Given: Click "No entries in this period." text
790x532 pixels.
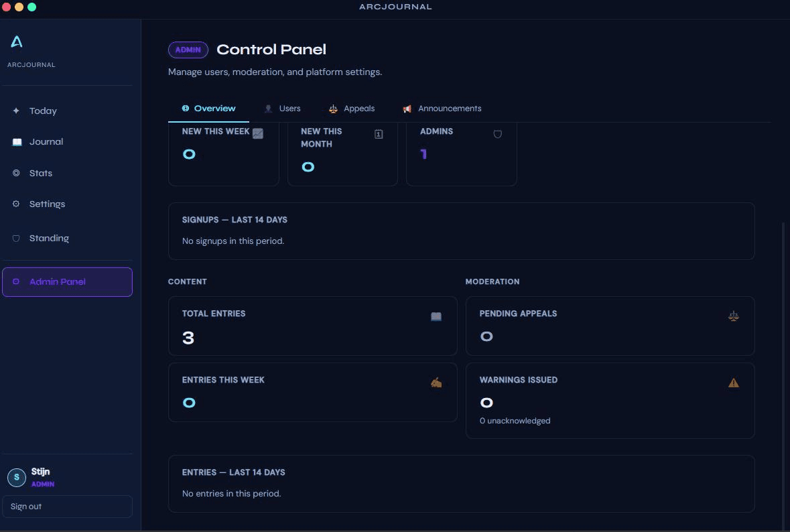Looking at the screenshot, I should tap(232, 493).
